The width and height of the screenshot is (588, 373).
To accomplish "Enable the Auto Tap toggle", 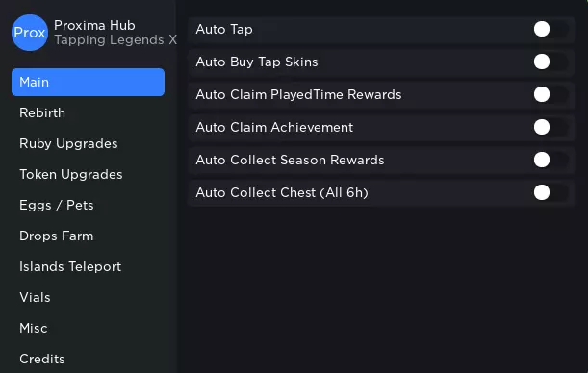I will (550, 29).
